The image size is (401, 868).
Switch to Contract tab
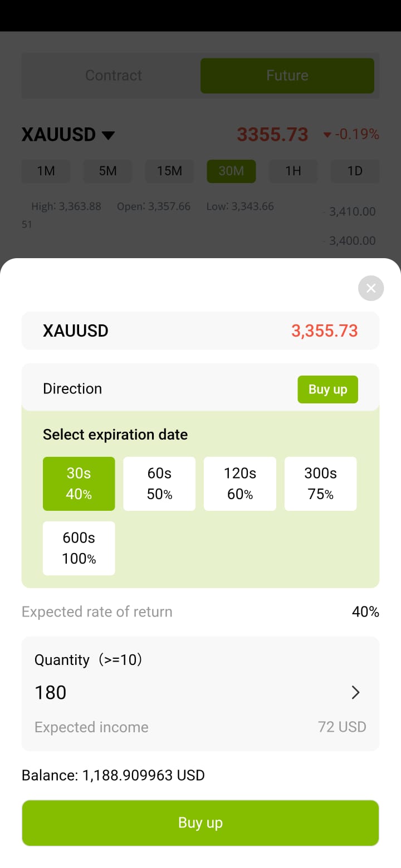click(114, 76)
